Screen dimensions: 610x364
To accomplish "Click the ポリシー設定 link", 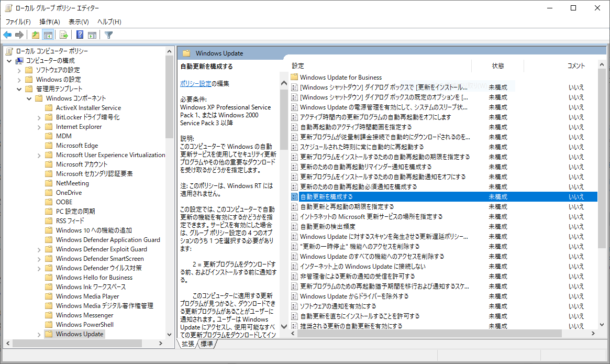I will (x=196, y=83).
